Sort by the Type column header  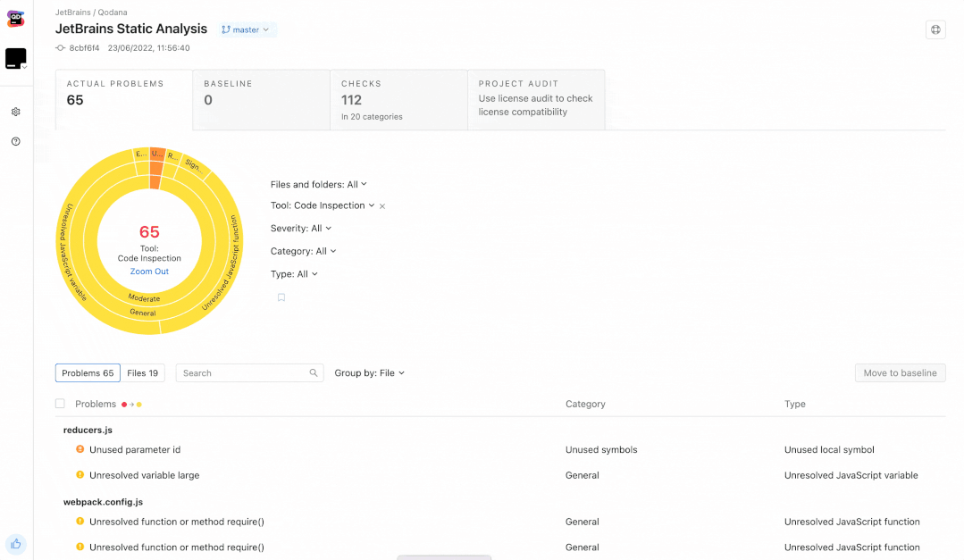795,404
